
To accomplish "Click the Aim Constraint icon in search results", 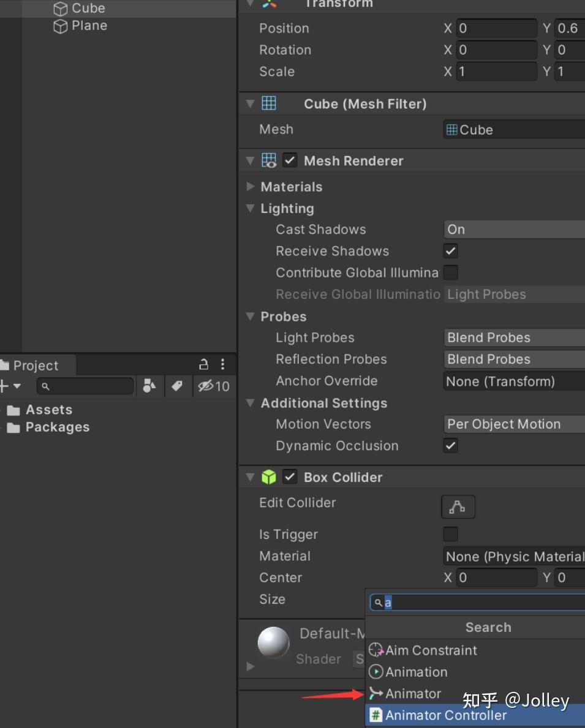I will (x=377, y=650).
